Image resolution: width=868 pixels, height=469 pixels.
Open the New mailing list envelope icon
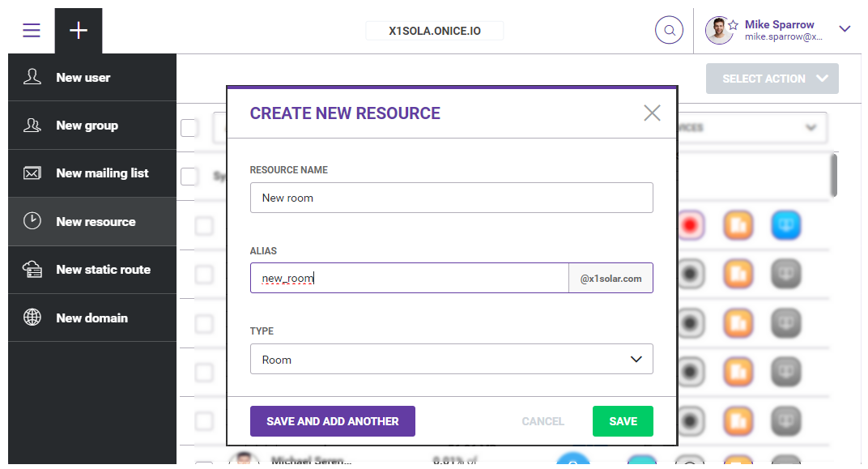[x=32, y=173]
